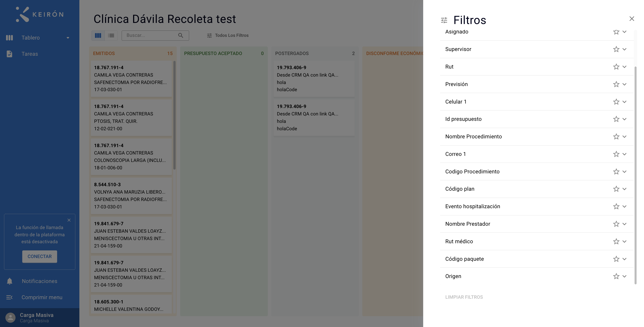Close the Filtros panel
Image resolution: width=644 pixels, height=327 pixels.
point(632,19)
